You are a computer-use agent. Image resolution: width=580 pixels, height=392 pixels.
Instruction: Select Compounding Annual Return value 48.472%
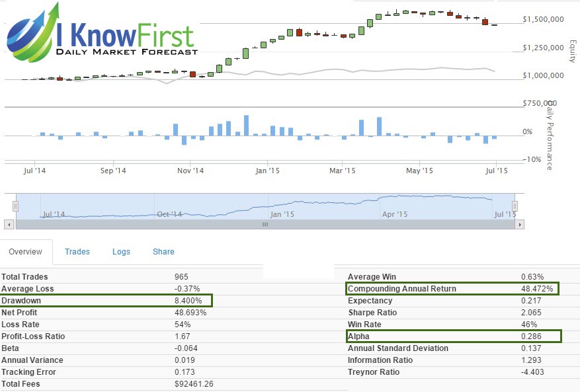point(537,289)
